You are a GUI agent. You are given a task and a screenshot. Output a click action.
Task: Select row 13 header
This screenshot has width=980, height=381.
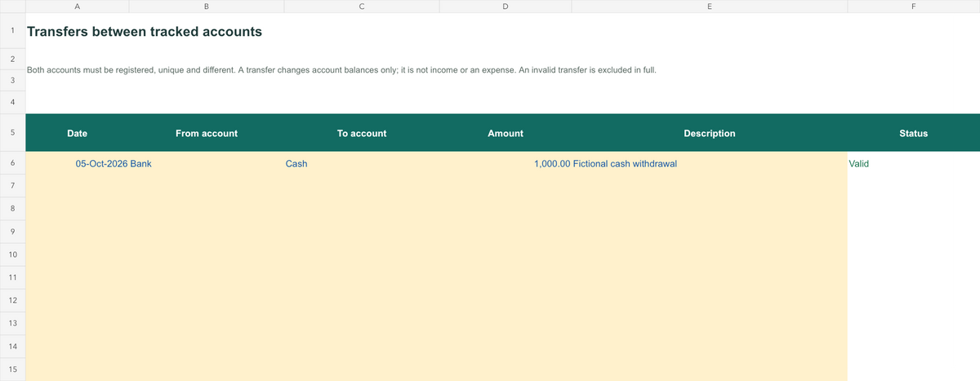pos(12,323)
